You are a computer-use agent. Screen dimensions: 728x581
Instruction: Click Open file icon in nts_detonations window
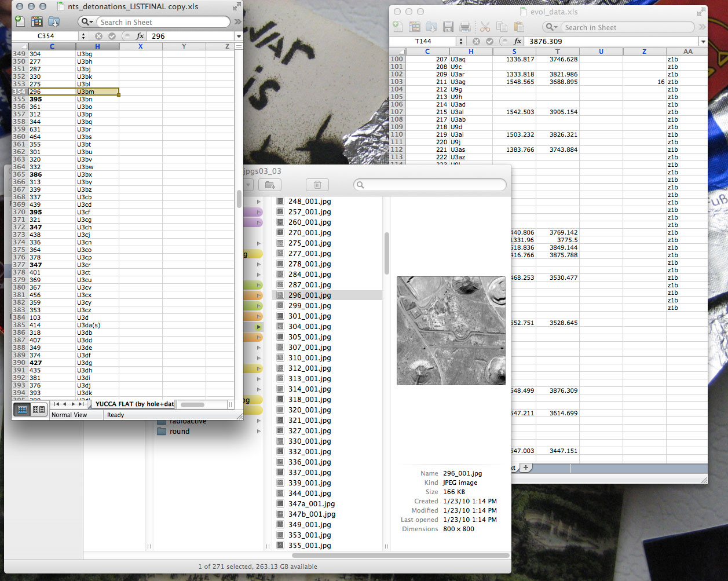(54, 21)
